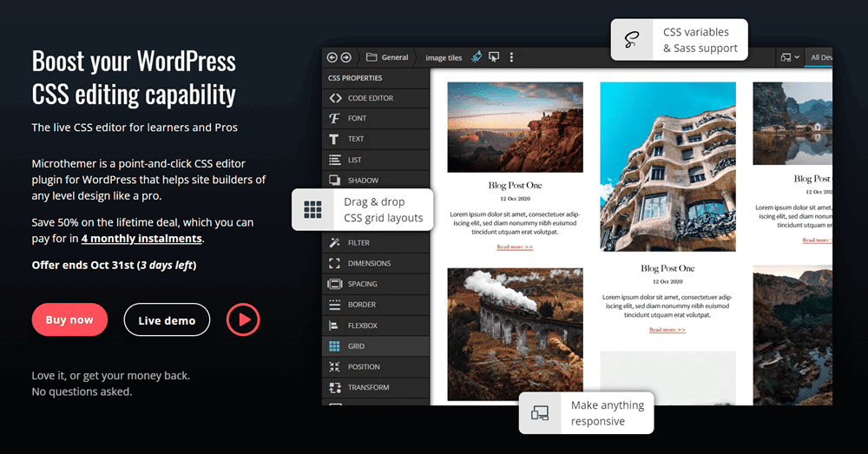This screenshot has height=454, width=868.
Task: Click the 12 Oct 2020 date under desert post
Action: click(x=515, y=199)
